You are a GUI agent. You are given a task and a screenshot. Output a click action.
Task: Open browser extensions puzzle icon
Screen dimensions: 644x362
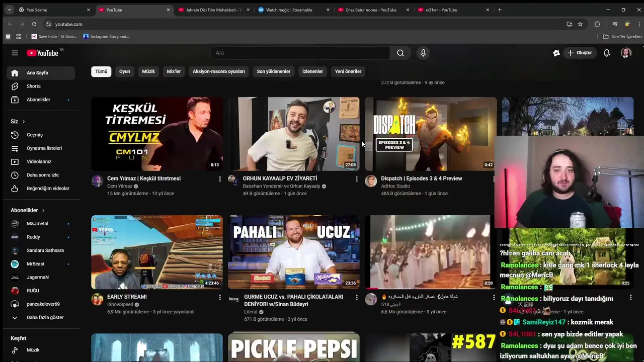[597, 24]
